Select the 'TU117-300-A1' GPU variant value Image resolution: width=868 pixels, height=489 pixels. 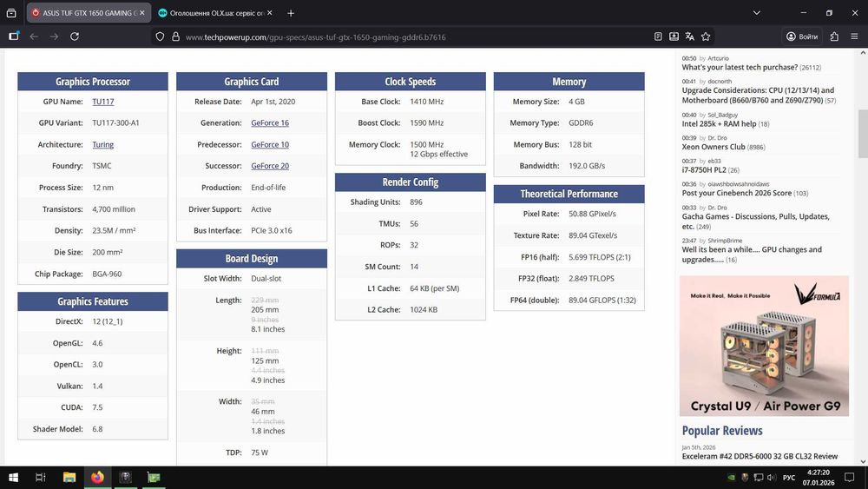[x=115, y=123]
